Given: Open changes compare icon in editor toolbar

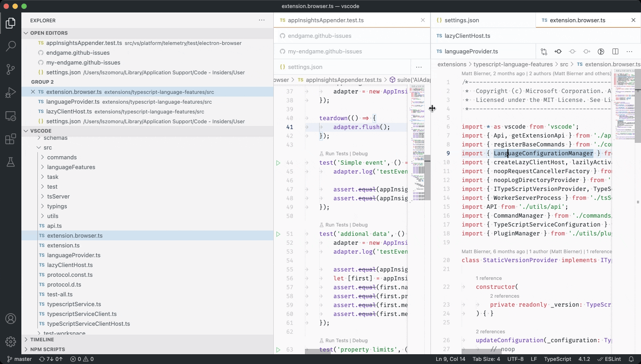Looking at the screenshot, I should (544, 52).
